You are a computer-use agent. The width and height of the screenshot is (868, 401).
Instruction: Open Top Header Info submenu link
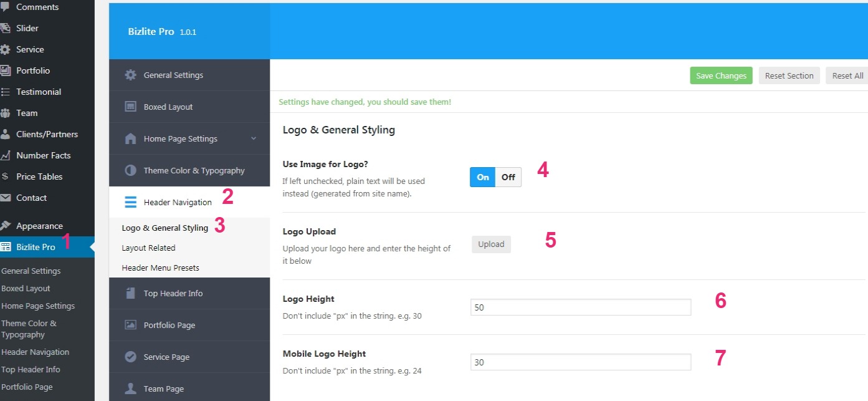(x=31, y=369)
